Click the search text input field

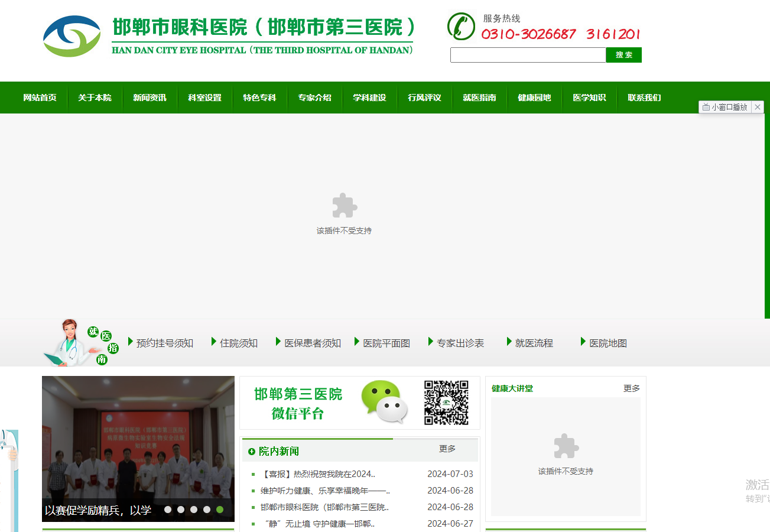528,55
